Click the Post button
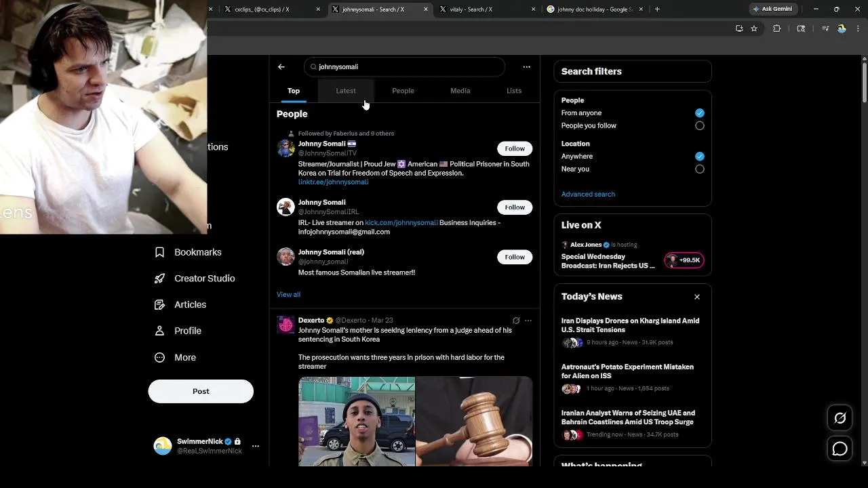The image size is (868, 488). 201,391
